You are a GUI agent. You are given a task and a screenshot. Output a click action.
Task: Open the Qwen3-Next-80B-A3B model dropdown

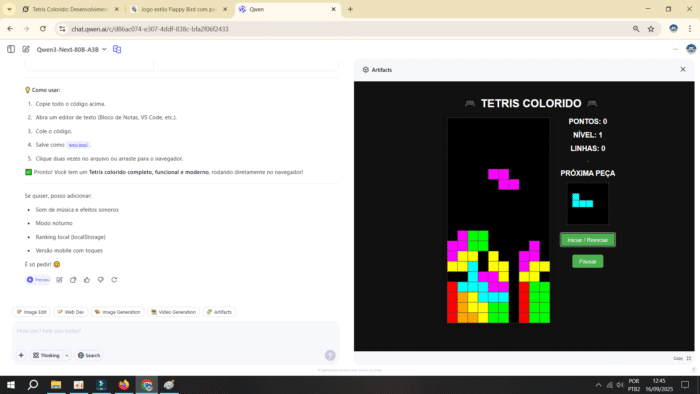pyautogui.click(x=71, y=49)
